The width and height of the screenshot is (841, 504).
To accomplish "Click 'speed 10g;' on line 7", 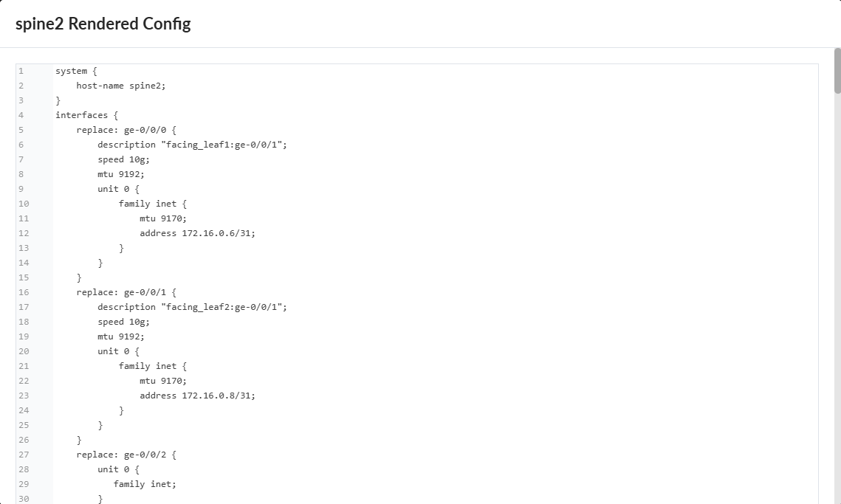I will [123, 159].
